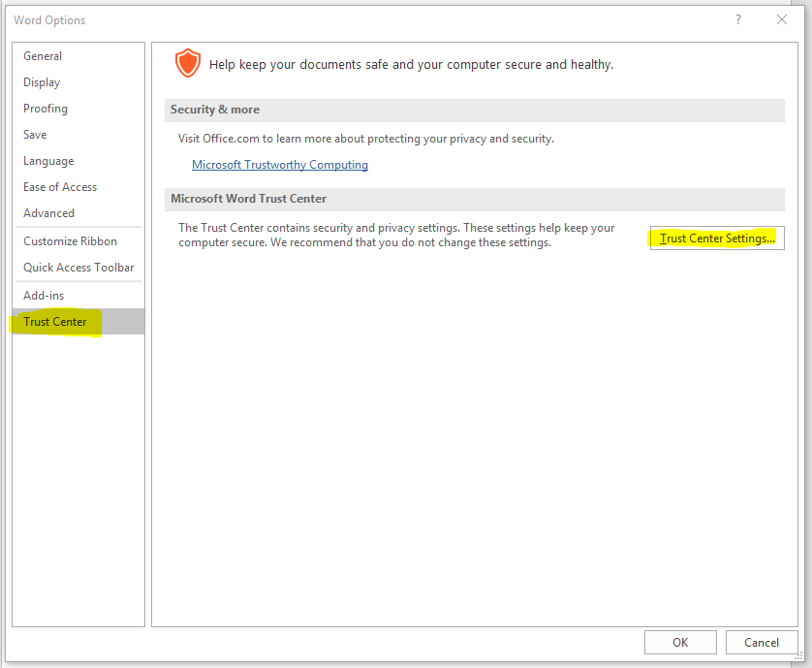Screen dimensions: 812x668
Task: Click the 'Visit Office.com to learn more' text
Action: (x=366, y=139)
